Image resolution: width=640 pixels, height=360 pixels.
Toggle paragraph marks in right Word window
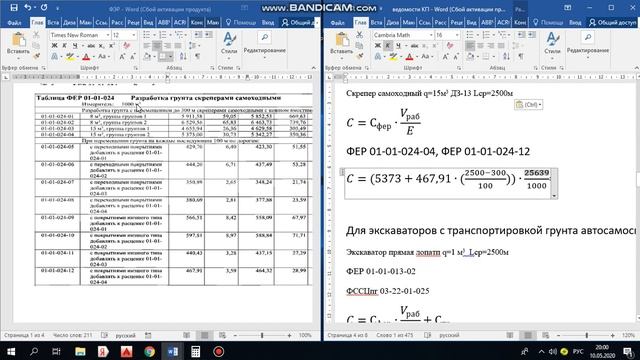(x=521, y=57)
